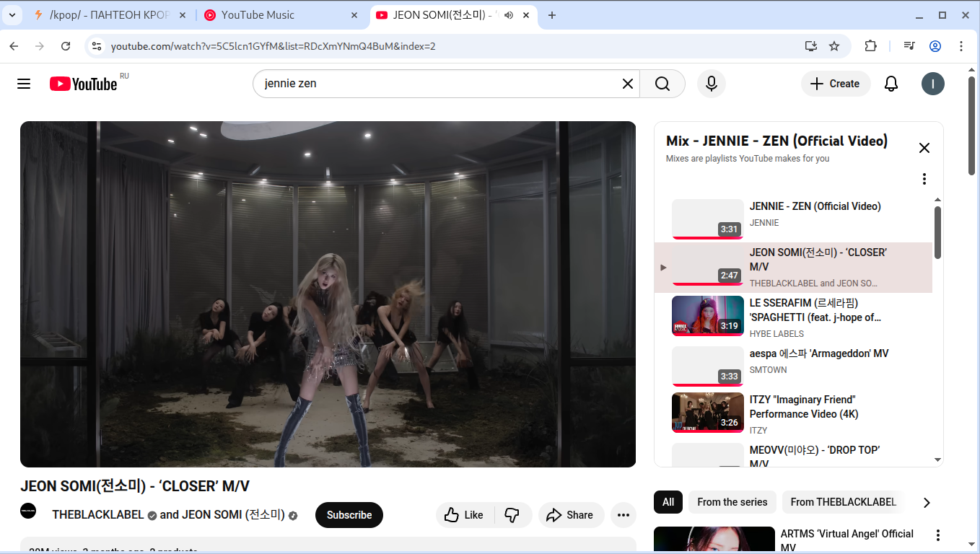The height and width of the screenshot is (554, 980).
Task: Click the HYBE LABELS channel name
Action: (776, 334)
